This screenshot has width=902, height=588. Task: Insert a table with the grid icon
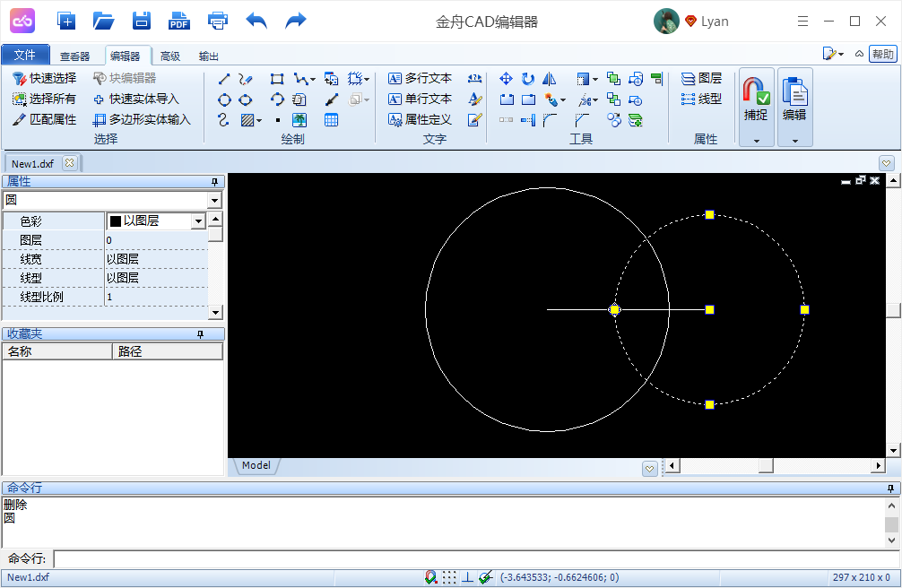(x=331, y=119)
